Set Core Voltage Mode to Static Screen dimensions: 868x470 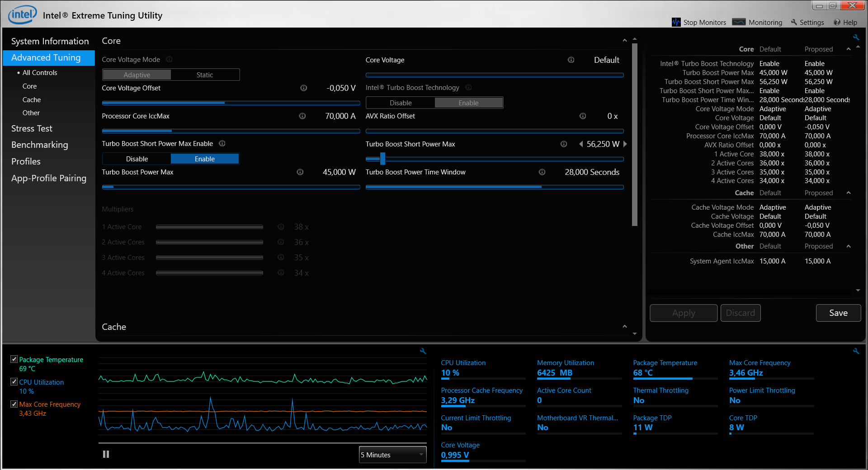tap(205, 75)
